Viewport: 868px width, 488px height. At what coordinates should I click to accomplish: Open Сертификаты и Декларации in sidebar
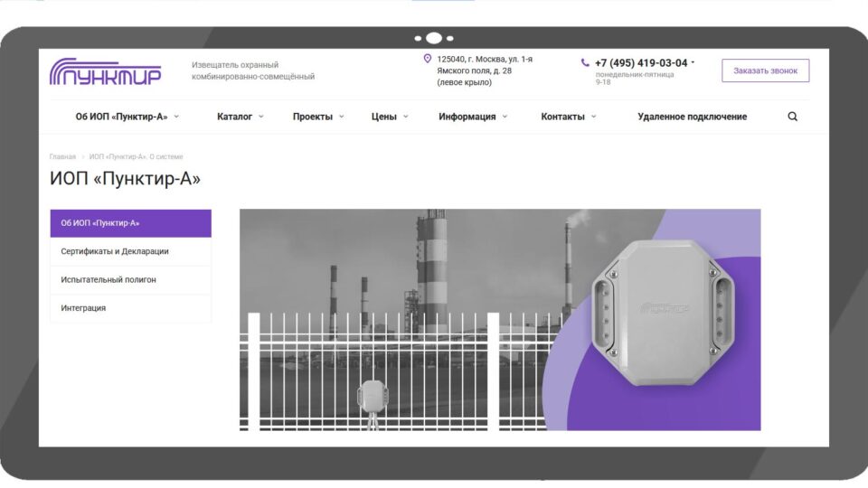[x=130, y=251]
